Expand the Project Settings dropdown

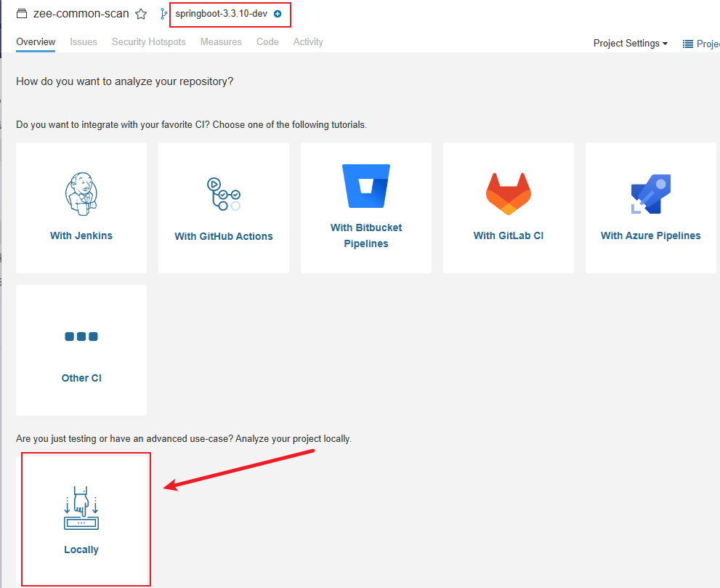(631, 43)
